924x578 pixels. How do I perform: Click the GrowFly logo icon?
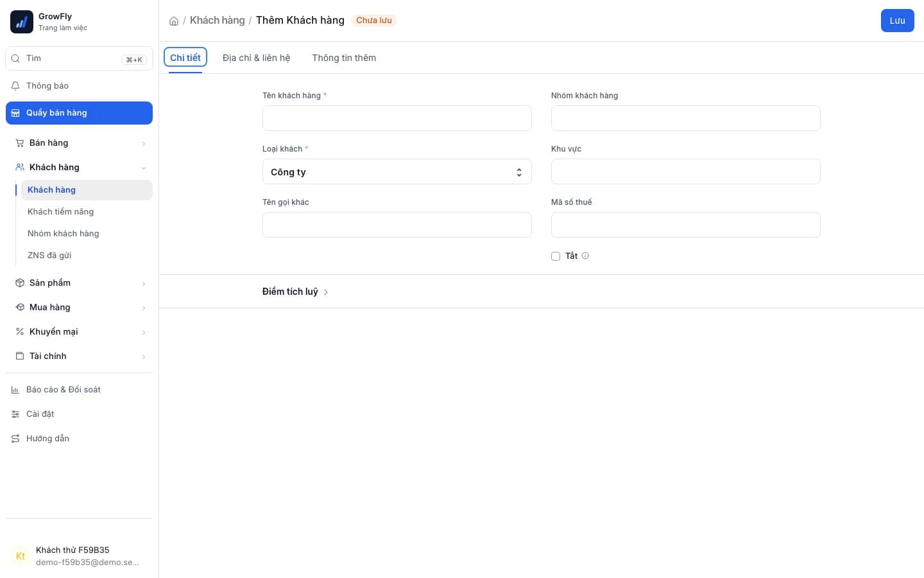coord(22,22)
